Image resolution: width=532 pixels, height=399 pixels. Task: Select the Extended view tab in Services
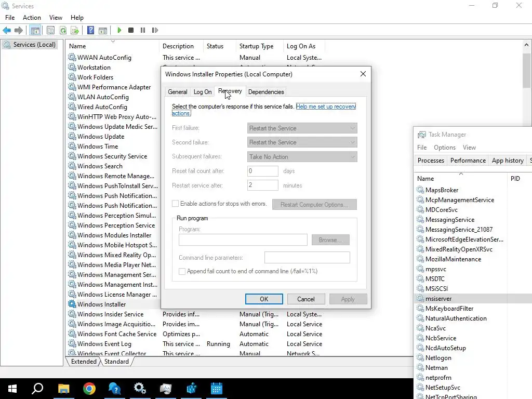pyautogui.click(x=84, y=362)
